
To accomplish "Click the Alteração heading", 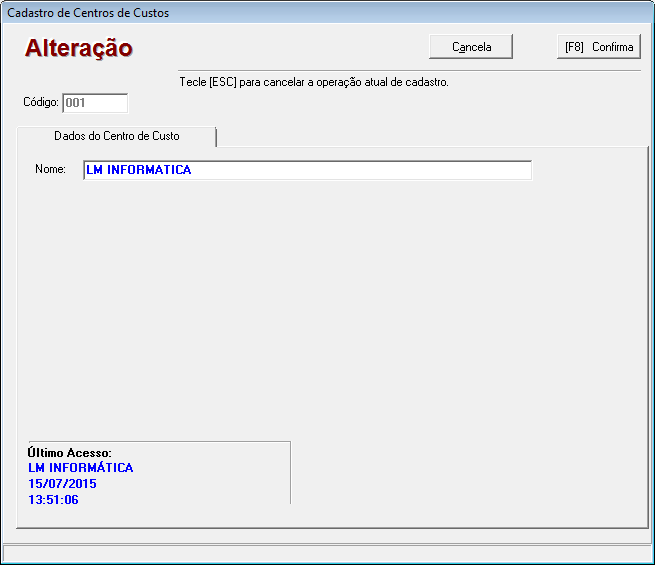I will coord(79,48).
